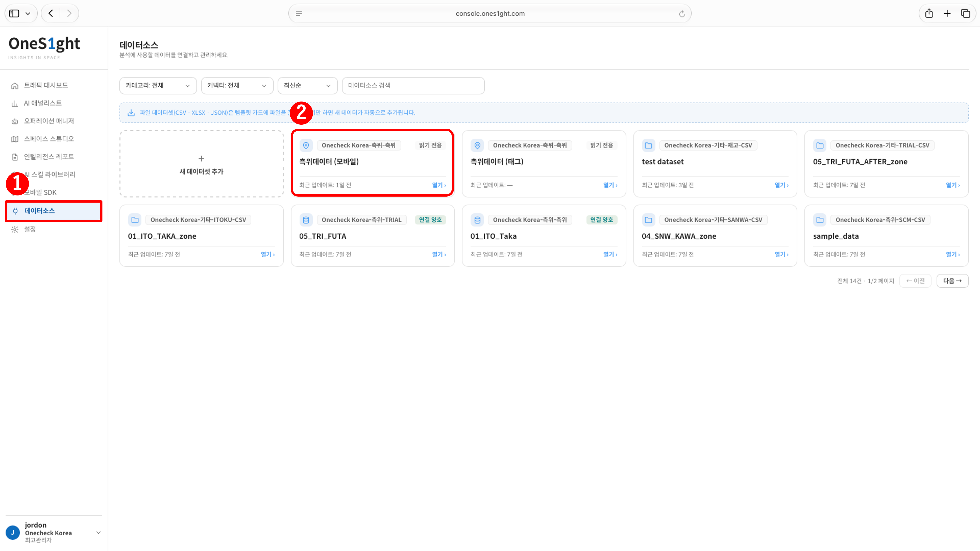Click the folder icon on sample_data card
The width and height of the screenshot is (980, 551).
(x=819, y=220)
